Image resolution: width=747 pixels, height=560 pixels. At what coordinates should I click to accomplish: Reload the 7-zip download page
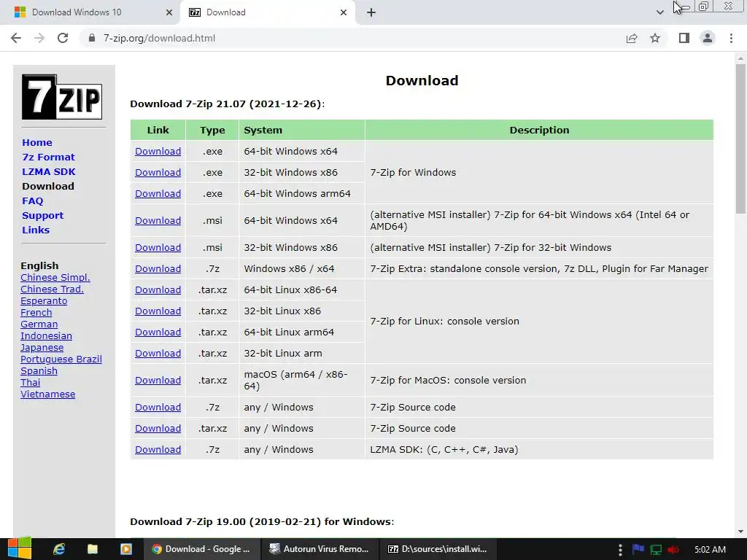(x=63, y=38)
